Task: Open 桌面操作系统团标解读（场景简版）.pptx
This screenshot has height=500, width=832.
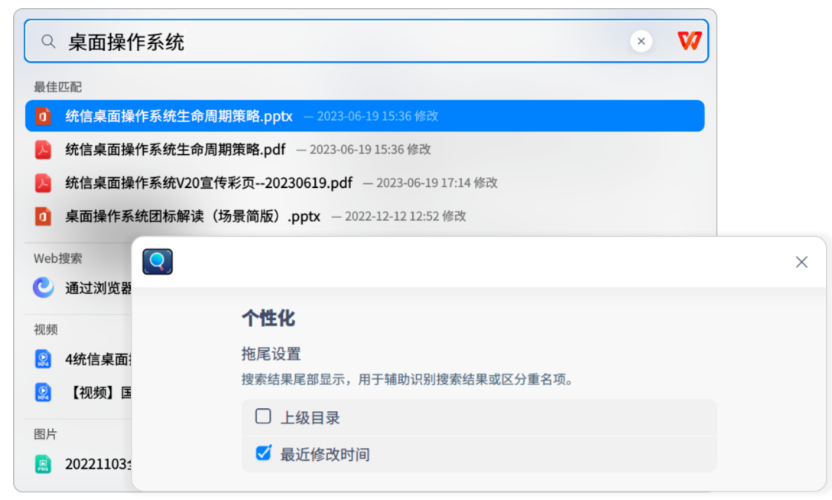Action: tap(365, 216)
